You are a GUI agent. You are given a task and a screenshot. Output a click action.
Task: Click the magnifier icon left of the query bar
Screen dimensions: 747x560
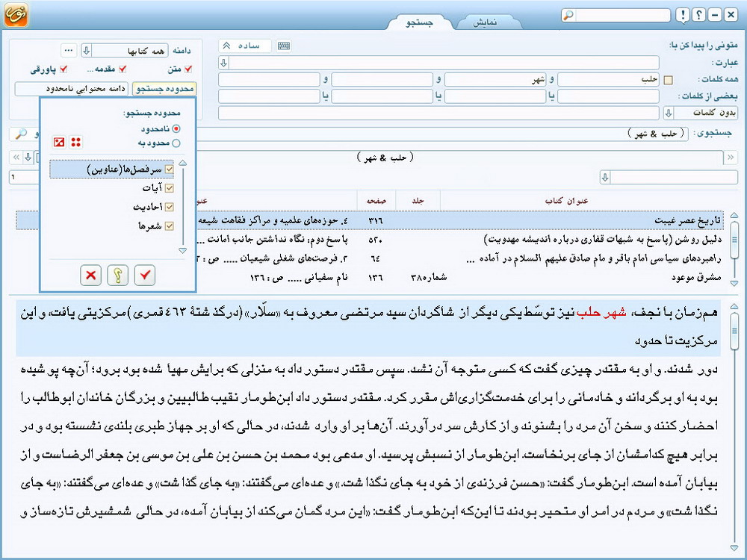(x=21, y=134)
